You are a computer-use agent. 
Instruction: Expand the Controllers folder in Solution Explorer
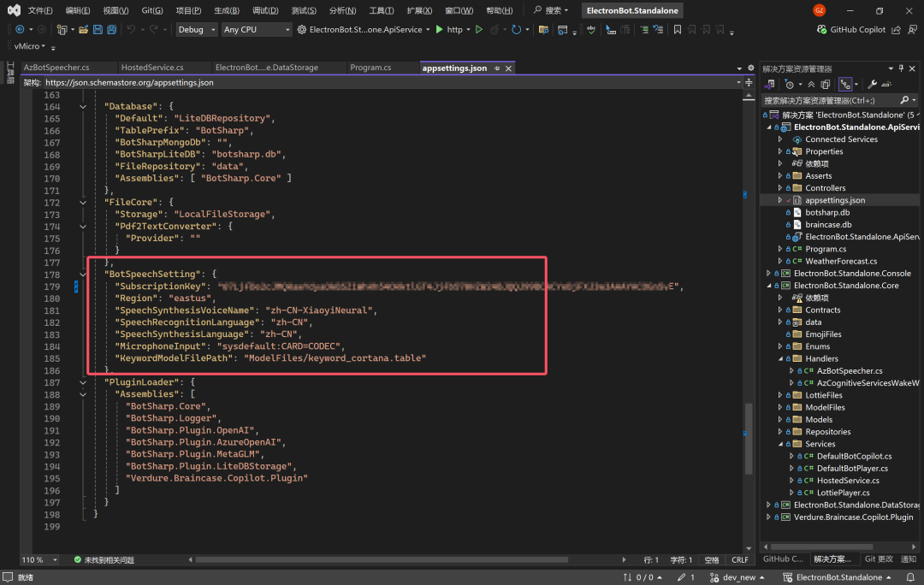tap(780, 188)
